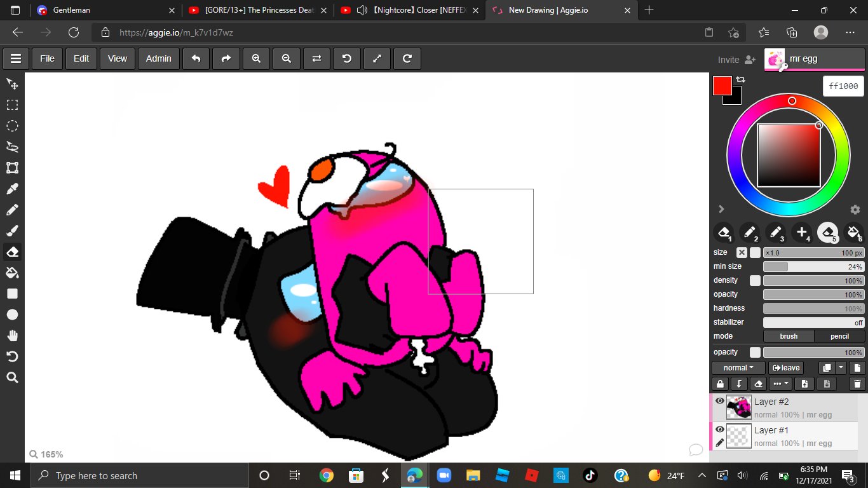Viewport: 868px width, 488px height.
Task: Select the transform tool
Action: click(12, 168)
